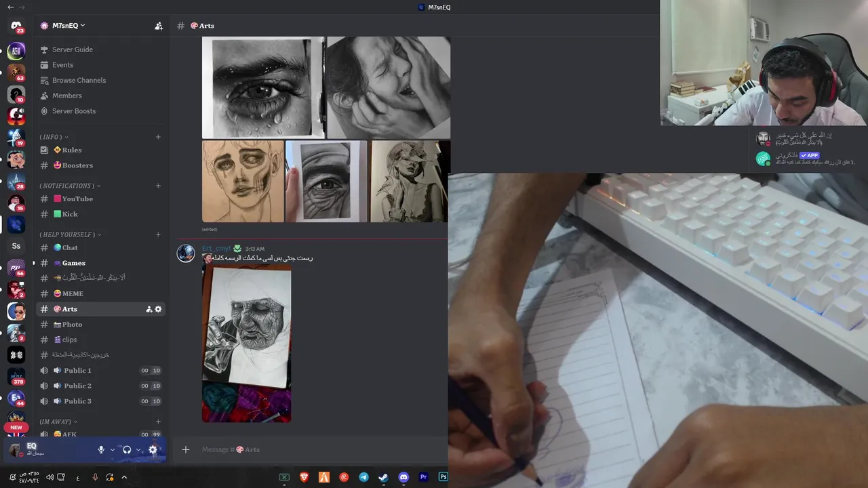Show hidden tray icons chevron
Viewport: 868px width, 488px height.
124,477
